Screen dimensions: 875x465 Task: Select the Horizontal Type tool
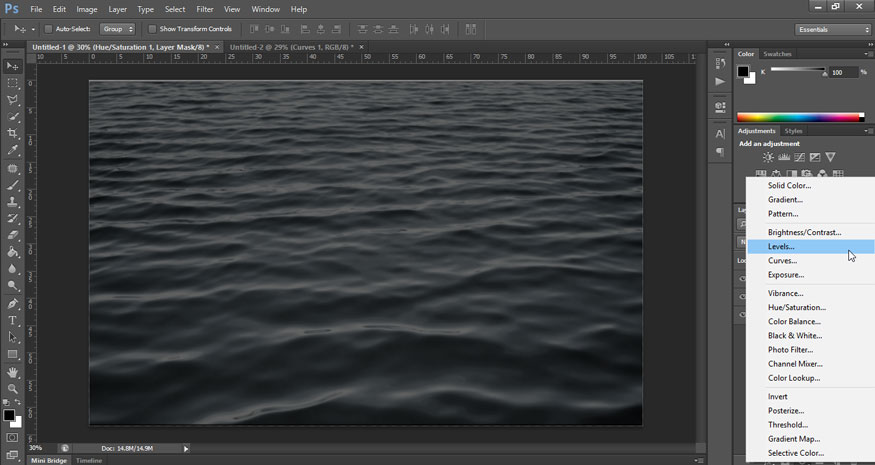tap(13, 320)
